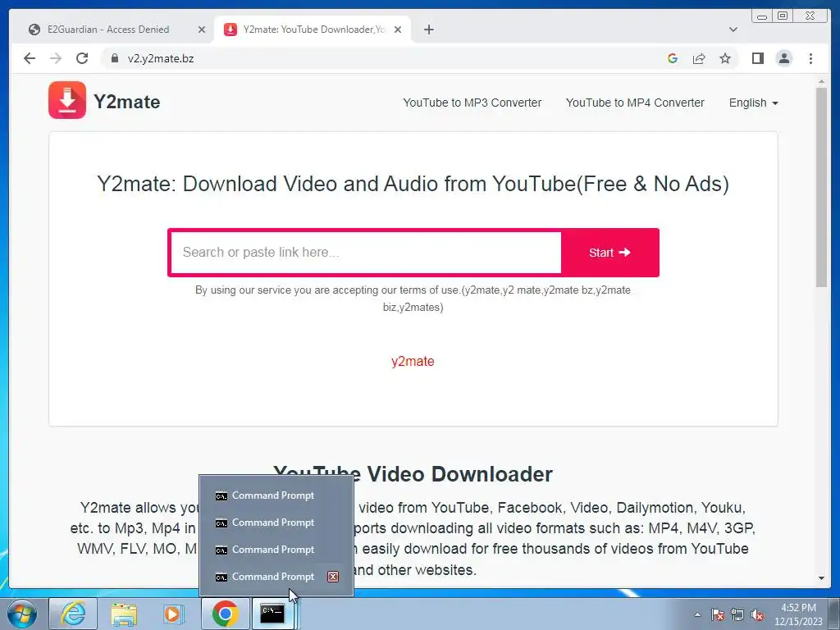Click the page scrollbar up arrow
840x630 pixels.
[821, 82]
